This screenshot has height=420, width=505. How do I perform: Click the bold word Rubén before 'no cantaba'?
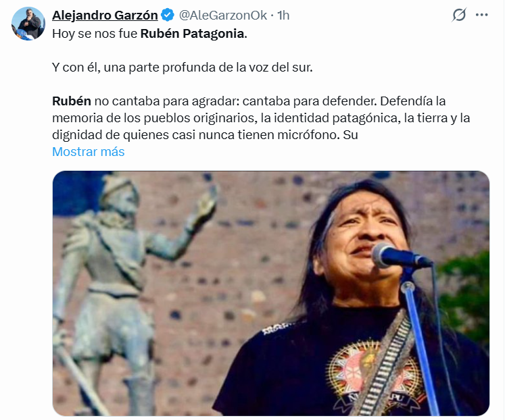point(72,101)
